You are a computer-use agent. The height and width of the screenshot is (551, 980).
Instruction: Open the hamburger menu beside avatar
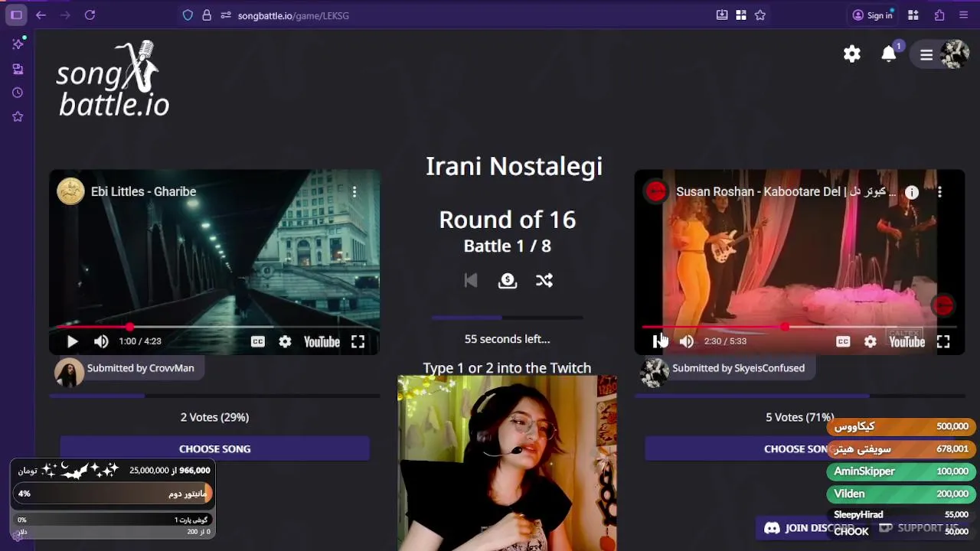pos(926,54)
